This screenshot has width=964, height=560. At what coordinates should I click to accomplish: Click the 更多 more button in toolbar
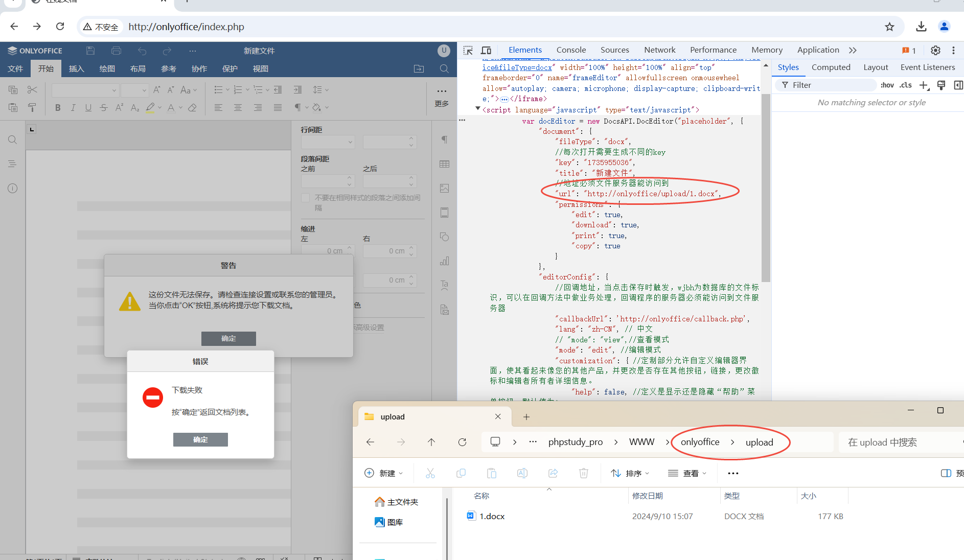pos(442,97)
